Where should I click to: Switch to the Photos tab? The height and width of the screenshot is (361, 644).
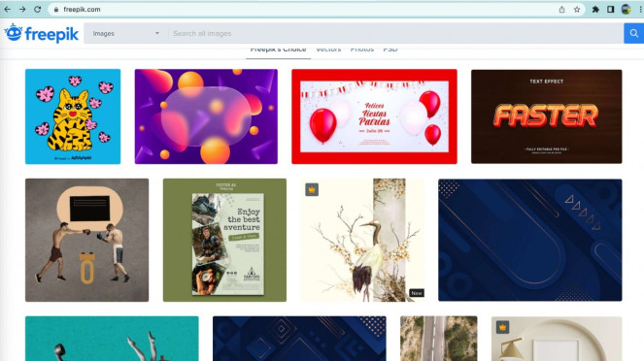(362, 49)
